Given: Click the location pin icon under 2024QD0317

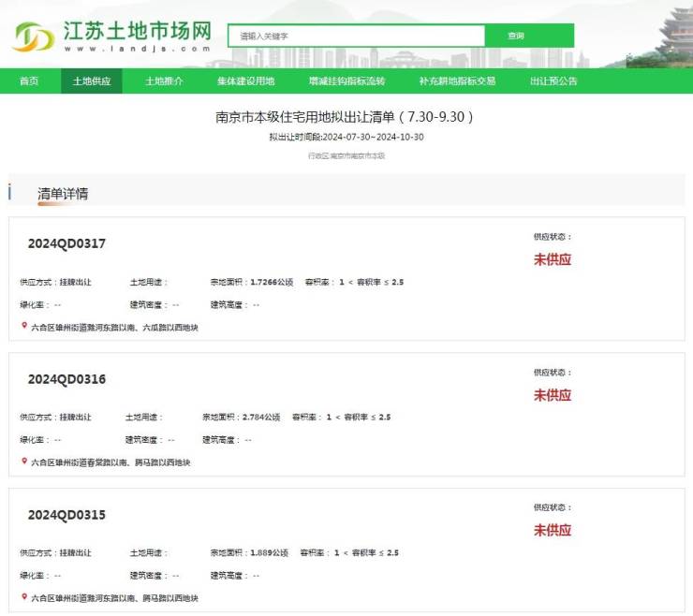Looking at the screenshot, I should [24, 327].
